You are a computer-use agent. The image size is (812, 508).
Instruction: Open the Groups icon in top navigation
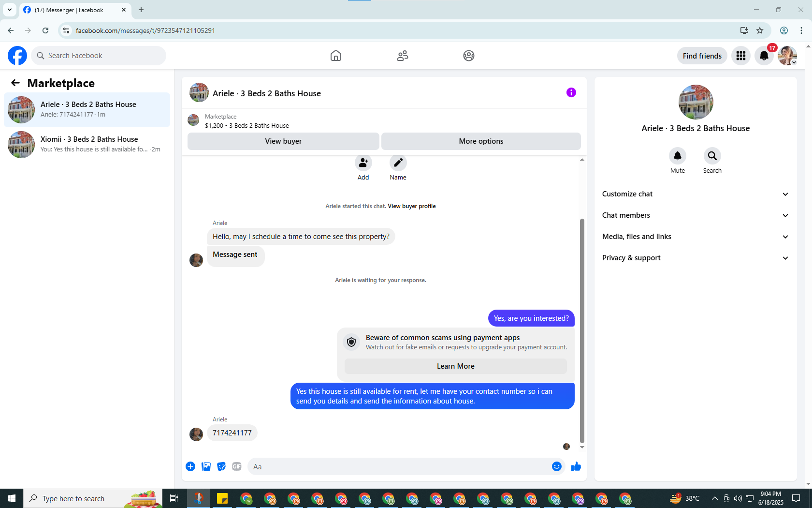pyautogui.click(x=469, y=56)
